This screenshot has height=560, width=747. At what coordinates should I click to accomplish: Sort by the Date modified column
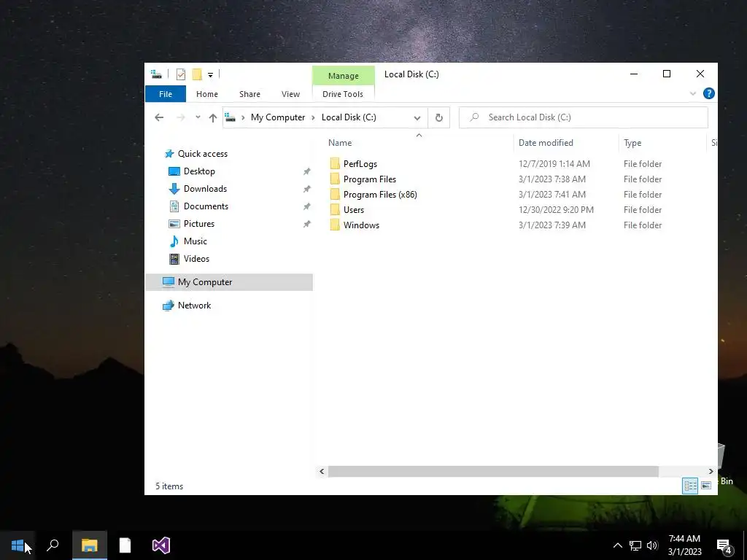pos(546,143)
